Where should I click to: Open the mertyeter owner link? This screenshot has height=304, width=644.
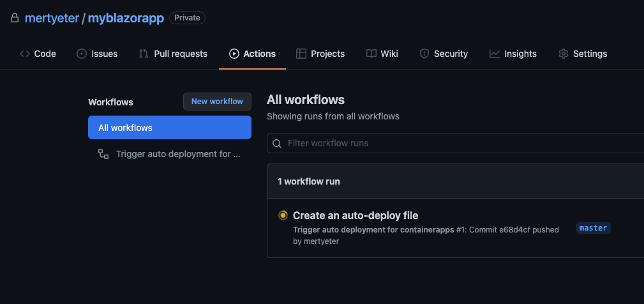pos(52,18)
